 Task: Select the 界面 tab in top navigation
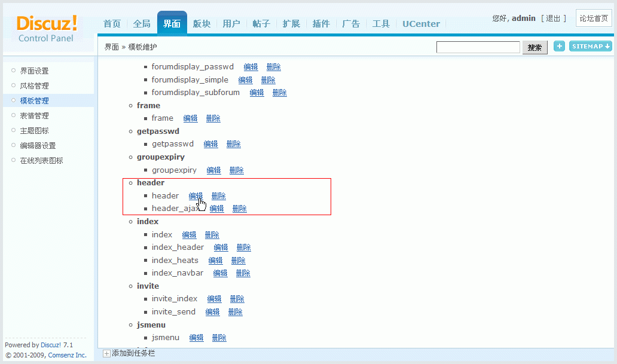(172, 24)
